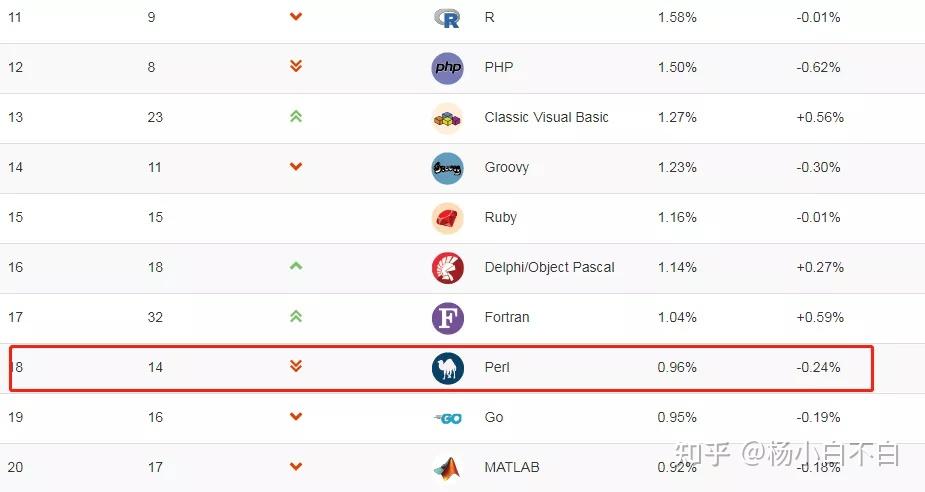This screenshot has width=925, height=492.
Task: Click Ruby's 1.16% rating value
Action: 677,217
